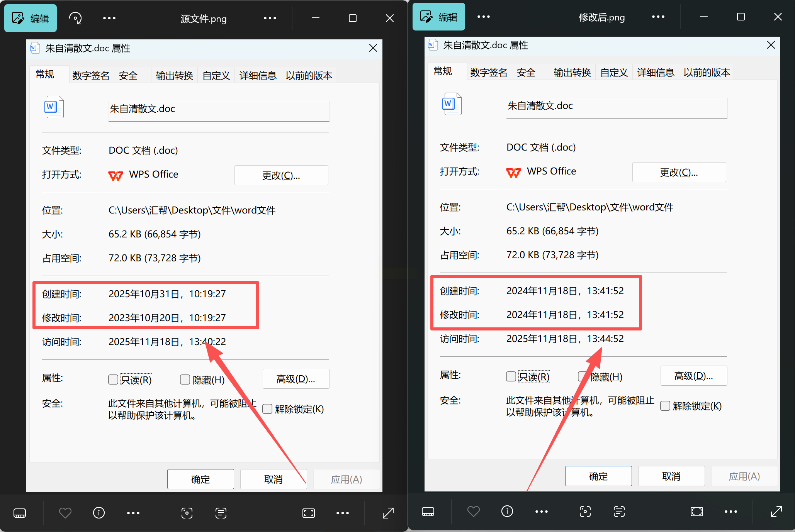Toggle the 隐藏(H) checkbox in left dialog
This screenshot has height=532, width=795.
185,380
